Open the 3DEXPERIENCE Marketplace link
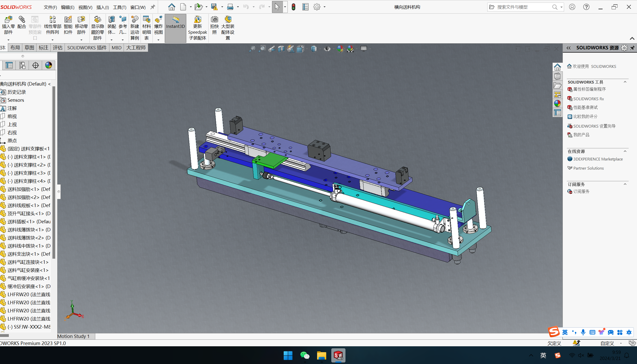This screenshot has height=364, width=637. tap(598, 159)
